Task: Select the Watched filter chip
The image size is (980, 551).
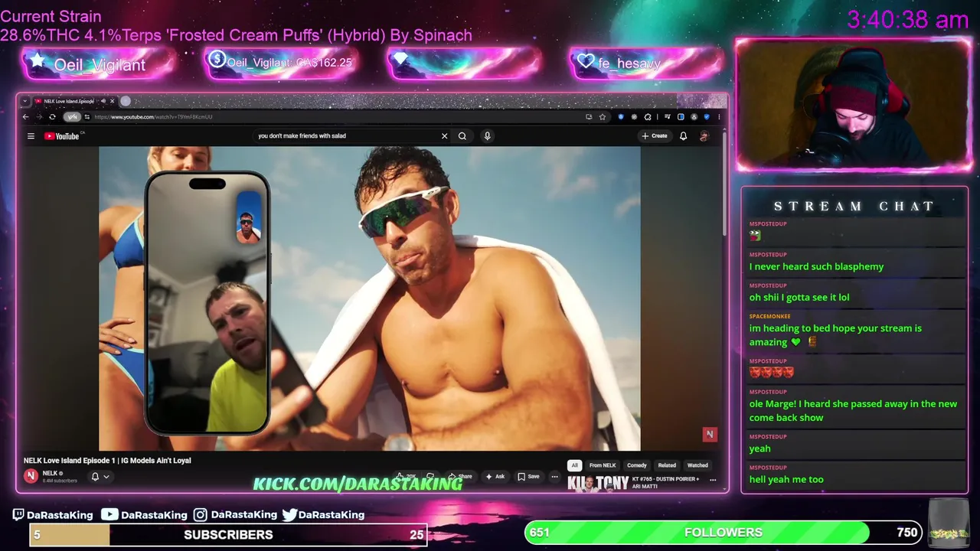Action: 697,465
